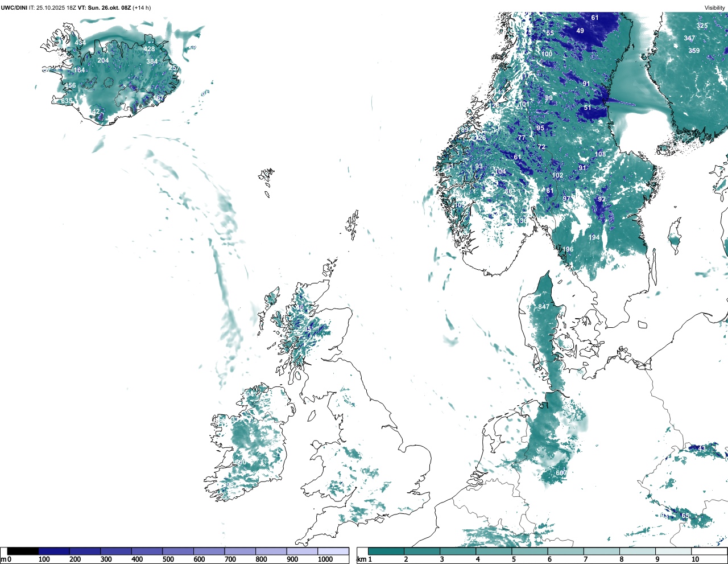Click the '80' value in central Sweden

point(549,98)
